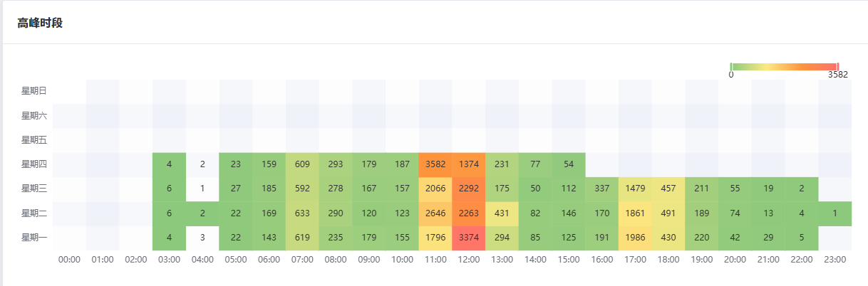The height and width of the screenshot is (286, 868).
Task: Click the green-to-red color gradient bar
Action: click(784, 66)
